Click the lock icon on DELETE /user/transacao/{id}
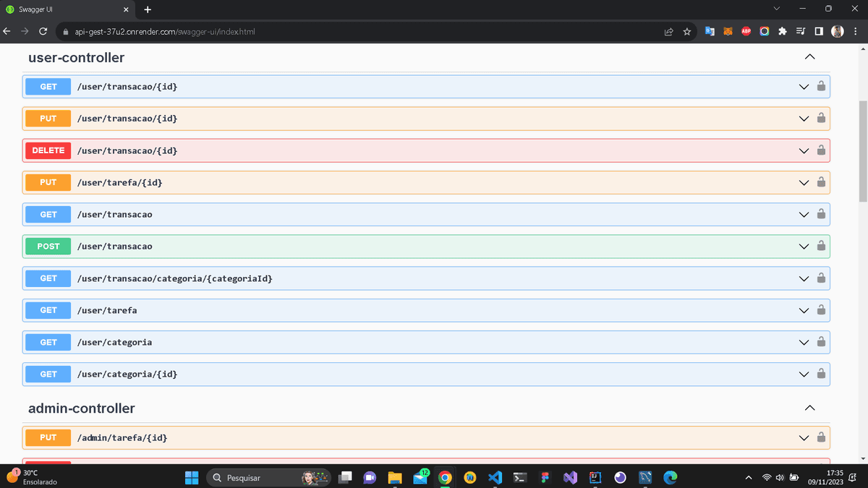The height and width of the screenshot is (488, 868). [x=821, y=150]
